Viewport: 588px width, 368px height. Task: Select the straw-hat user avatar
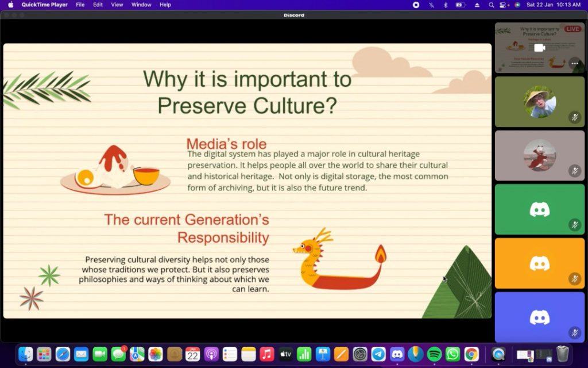[x=540, y=102]
